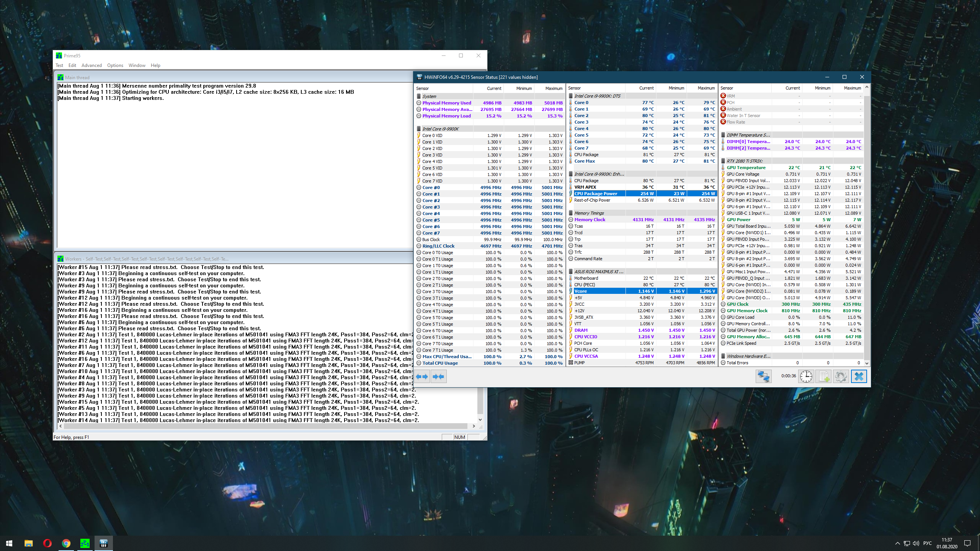
Task: Click the blue X close sensors button
Action: (x=859, y=377)
